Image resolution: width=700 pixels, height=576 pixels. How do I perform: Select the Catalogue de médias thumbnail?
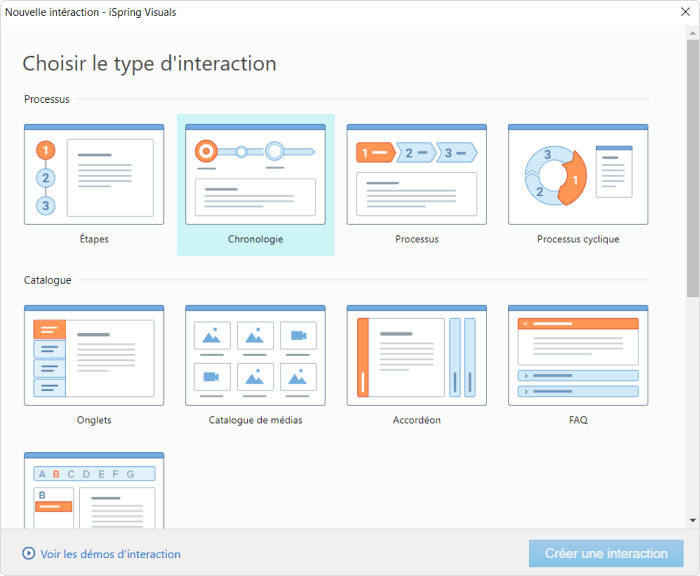tap(255, 355)
